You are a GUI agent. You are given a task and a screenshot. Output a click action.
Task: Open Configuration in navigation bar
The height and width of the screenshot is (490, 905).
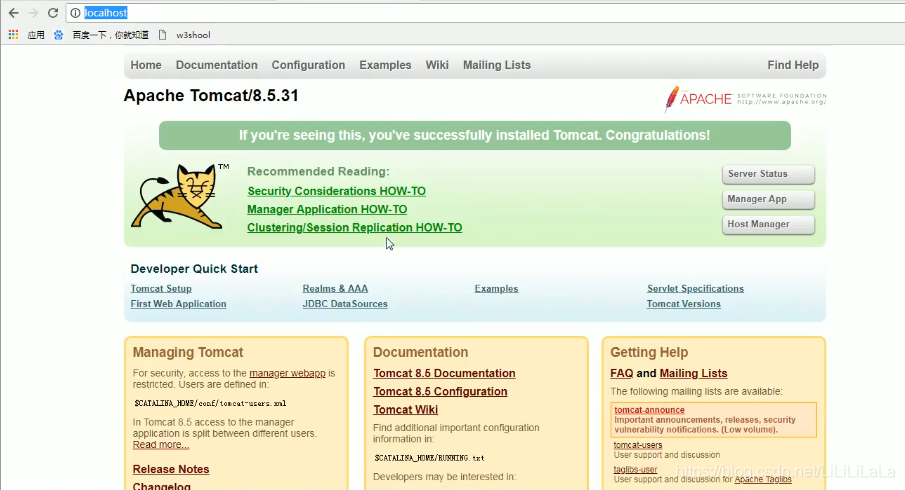tap(308, 65)
